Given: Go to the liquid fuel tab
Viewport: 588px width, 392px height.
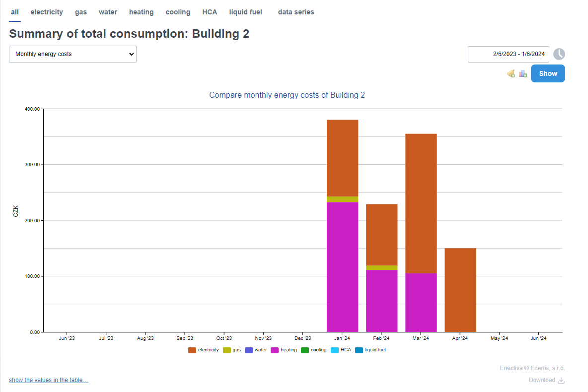Looking at the screenshot, I should [245, 12].
